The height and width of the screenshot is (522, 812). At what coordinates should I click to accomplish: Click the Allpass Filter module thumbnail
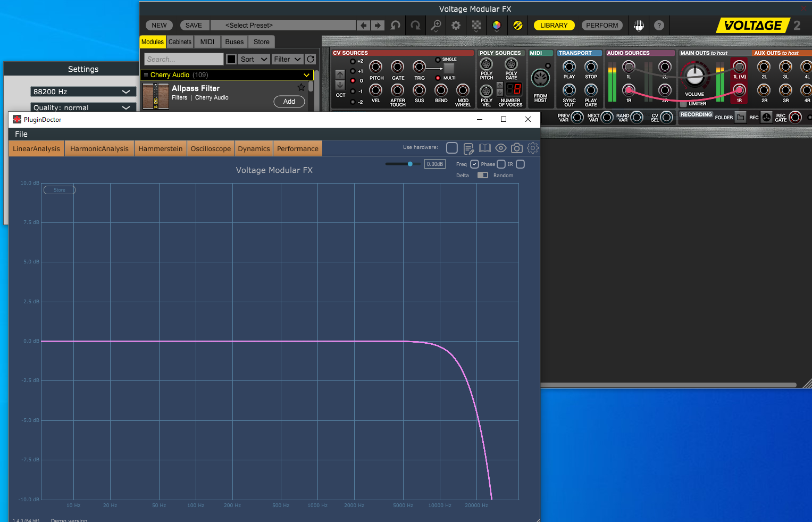point(156,96)
